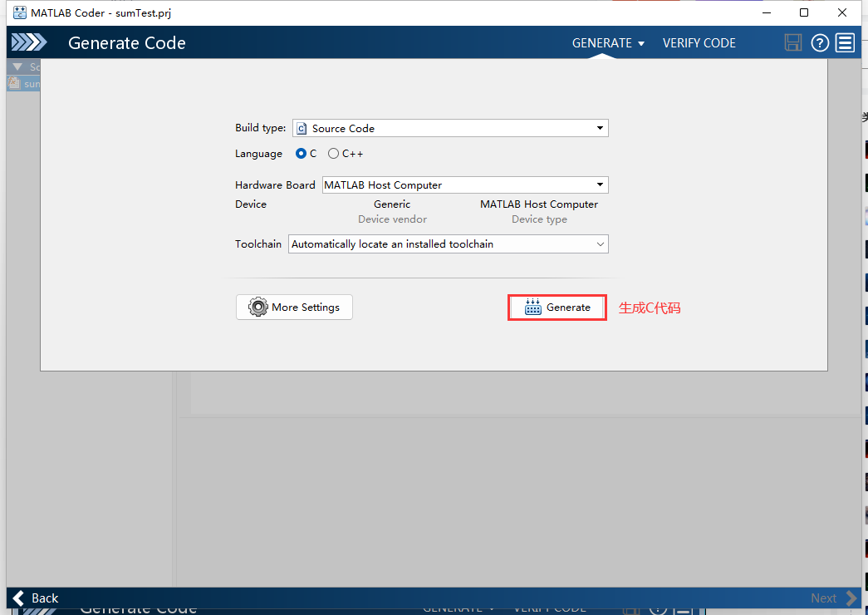This screenshot has height=615, width=868.
Task: Click the MATLAB Coder icon in the title bar
Action: [19, 12]
